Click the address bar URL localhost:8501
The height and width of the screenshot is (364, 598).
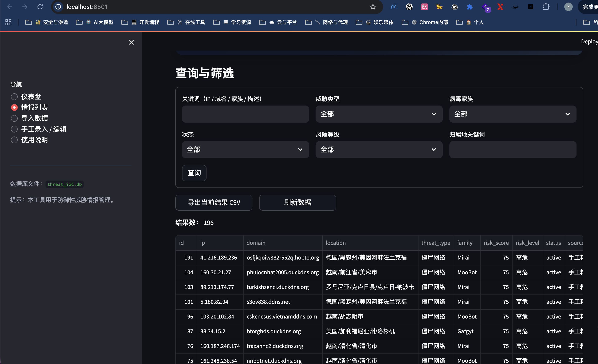click(87, 7)
